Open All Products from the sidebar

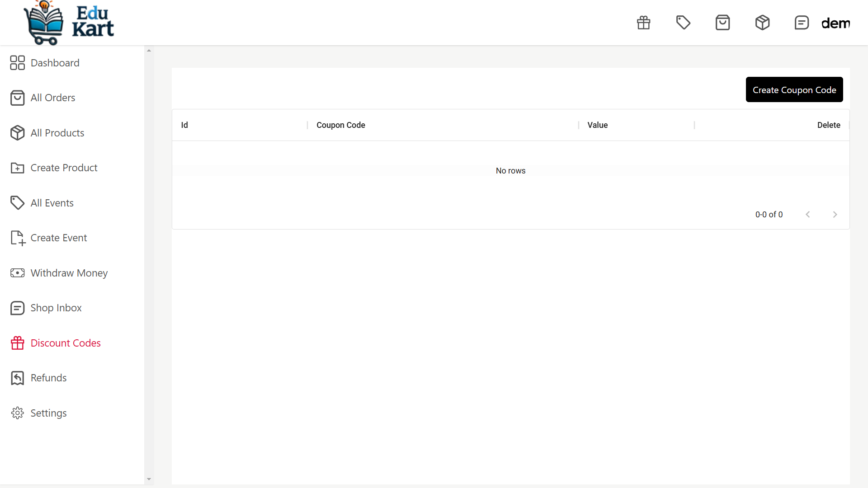point(57,133)
